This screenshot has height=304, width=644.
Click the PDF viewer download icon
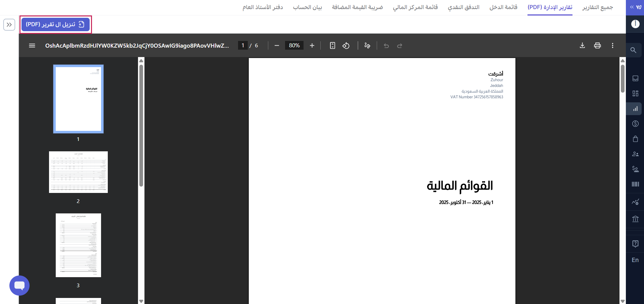point(582,46)
